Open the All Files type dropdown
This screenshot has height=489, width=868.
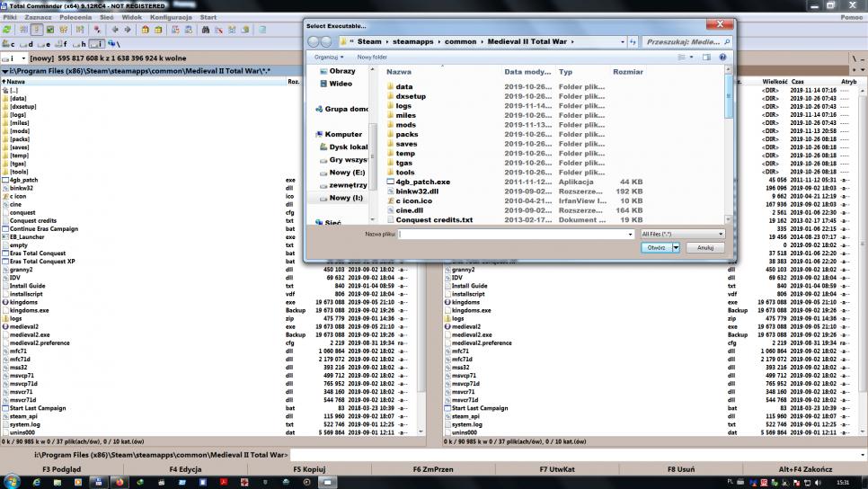(x=682, y=234)
